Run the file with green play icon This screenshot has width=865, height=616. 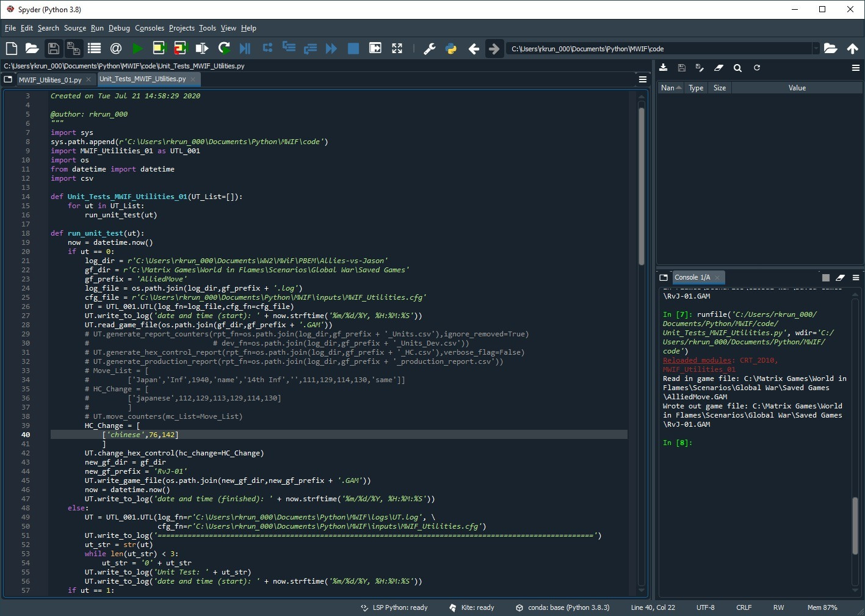pyautogui.click(x=137, y=48)
